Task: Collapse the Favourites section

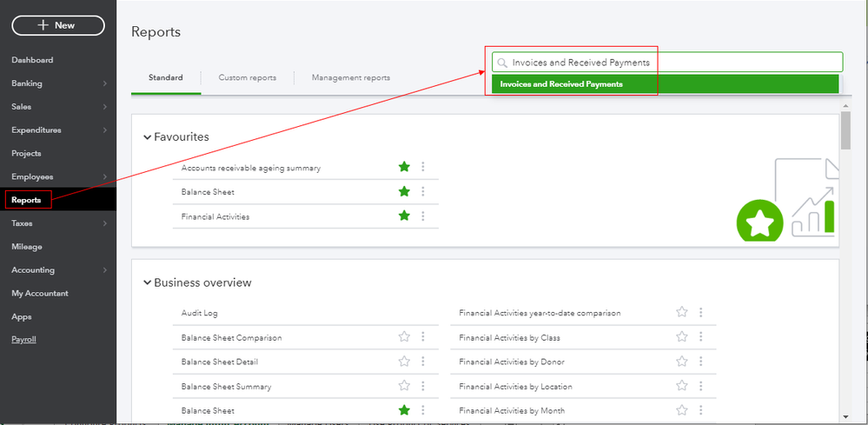Action: [147, 137]
